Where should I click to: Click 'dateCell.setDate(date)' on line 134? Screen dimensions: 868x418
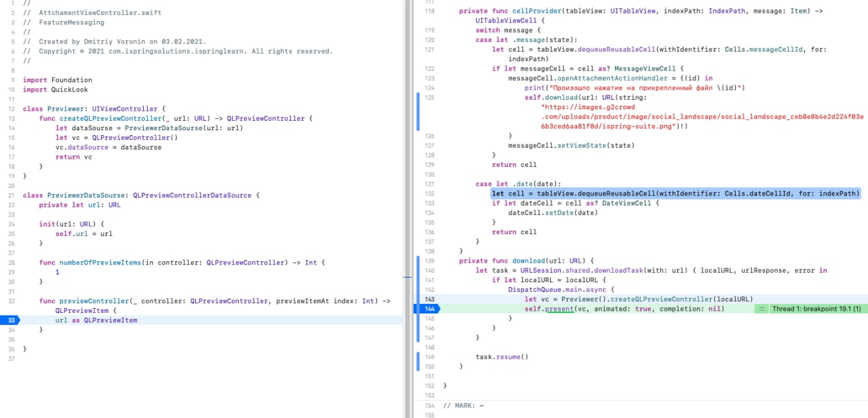(553, 212)
